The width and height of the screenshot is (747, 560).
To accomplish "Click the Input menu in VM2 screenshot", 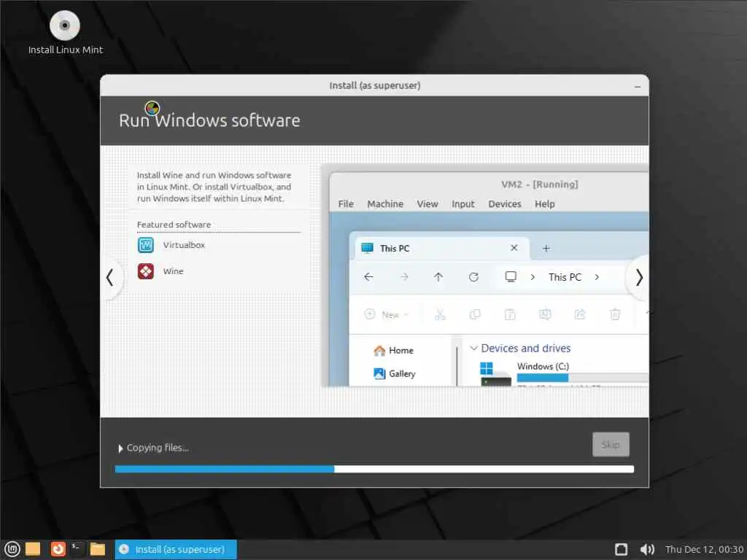I will pos(463,204).
